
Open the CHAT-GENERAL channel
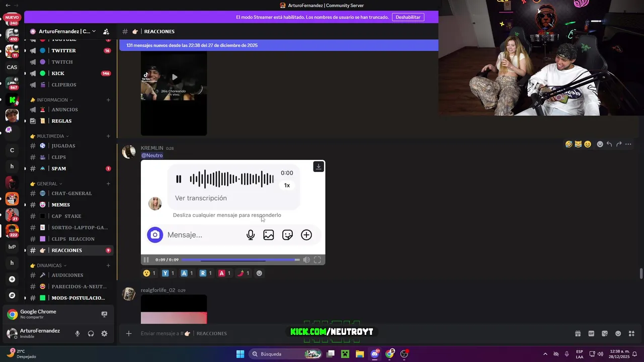click(70, 193)
